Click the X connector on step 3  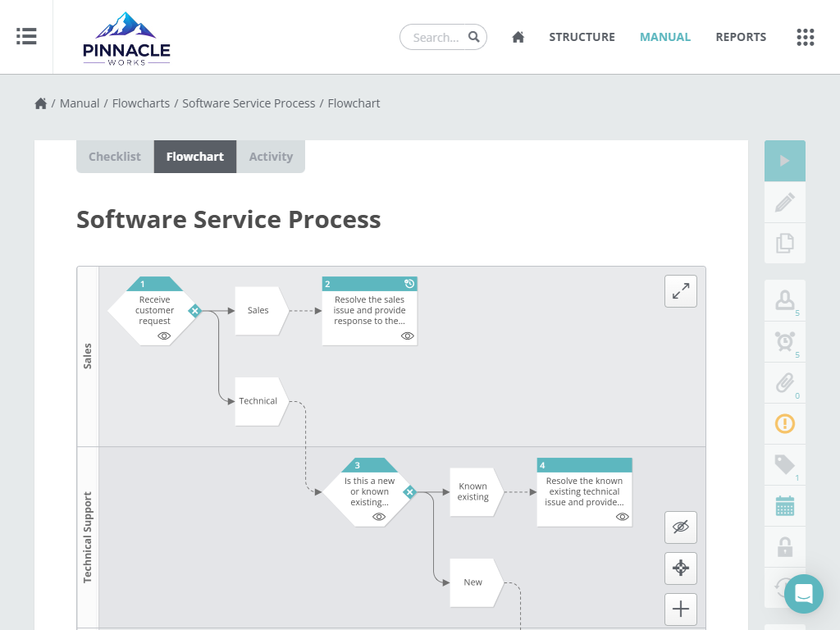click(410, 492)
